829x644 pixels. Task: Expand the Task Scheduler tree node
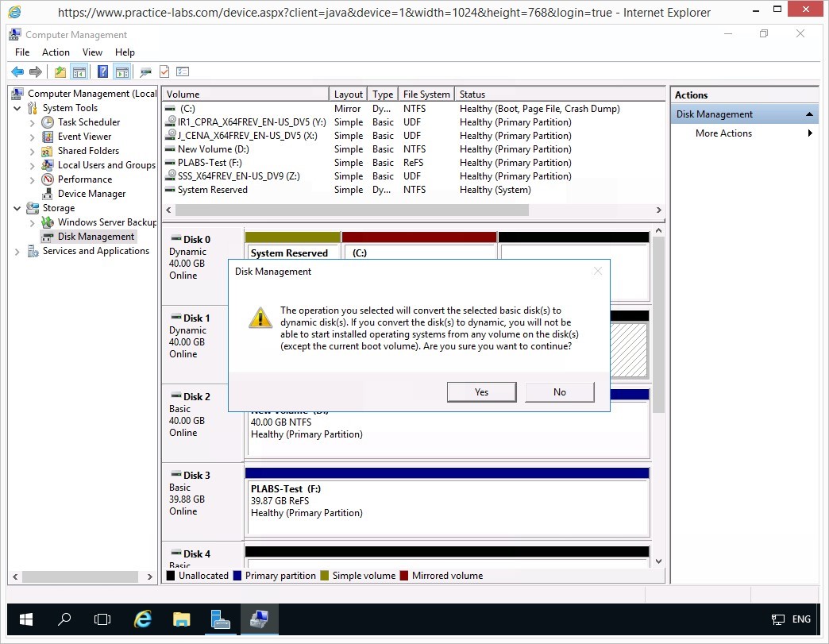coord(32,122)
